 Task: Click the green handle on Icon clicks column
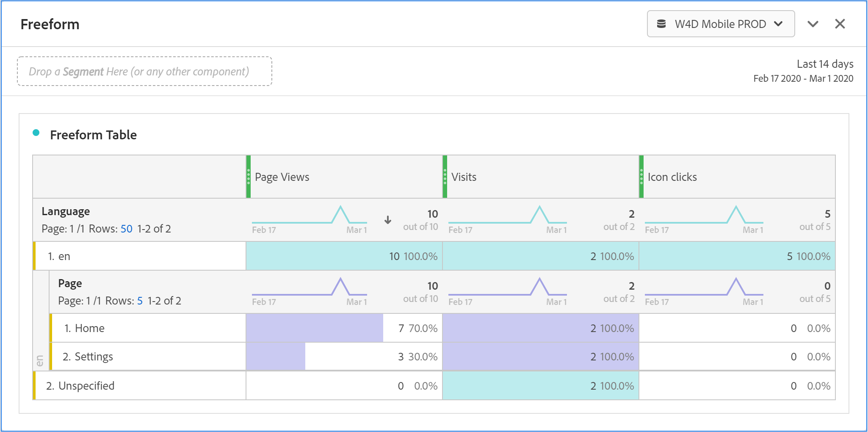[x=641, y=177]
